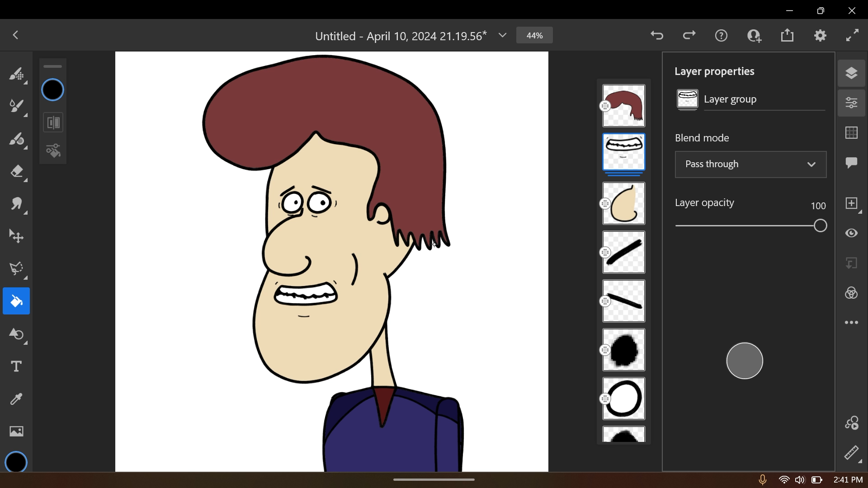Select the Text tool
This screenshot has height=488, width=868.
click(15, 366)
